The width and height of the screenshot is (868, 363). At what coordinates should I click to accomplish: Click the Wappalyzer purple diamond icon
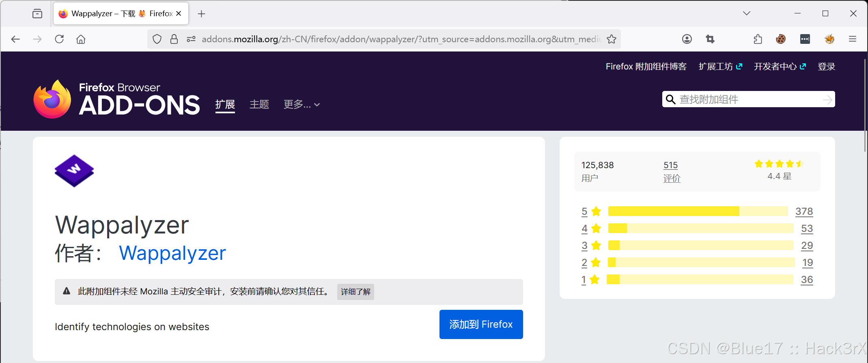[74, 171]
